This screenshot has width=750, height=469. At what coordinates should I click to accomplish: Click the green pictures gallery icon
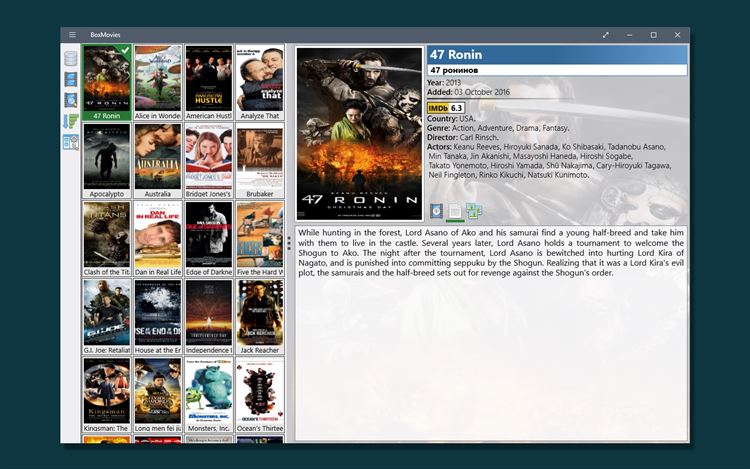click(474, 211)
